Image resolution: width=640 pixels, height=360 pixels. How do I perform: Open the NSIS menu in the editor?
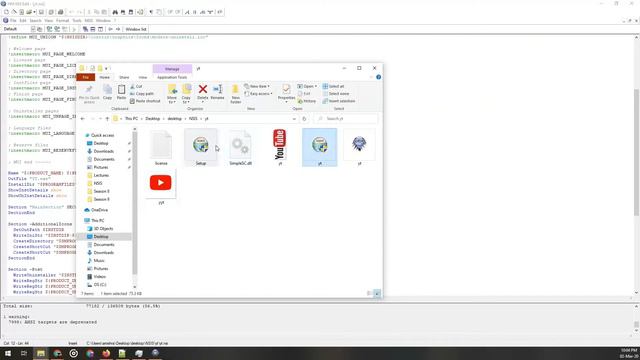pyautogui.click(x=89, y=20)
